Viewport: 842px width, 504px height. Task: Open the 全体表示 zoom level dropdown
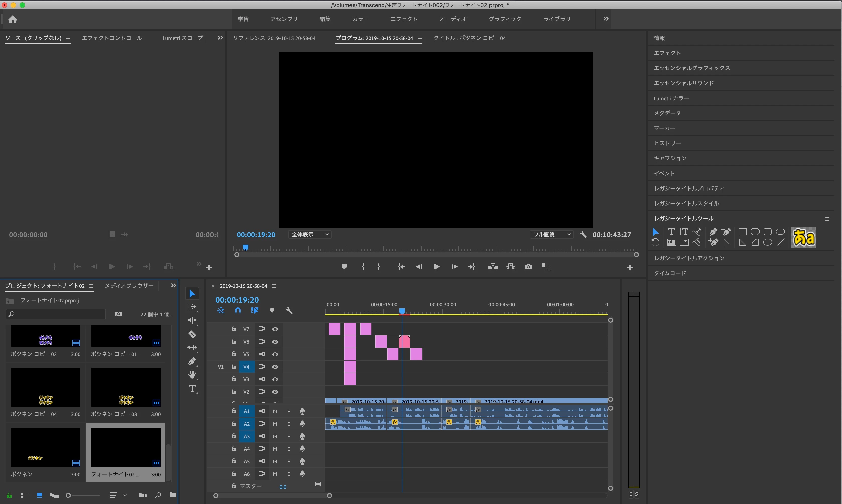coord(310,235)
